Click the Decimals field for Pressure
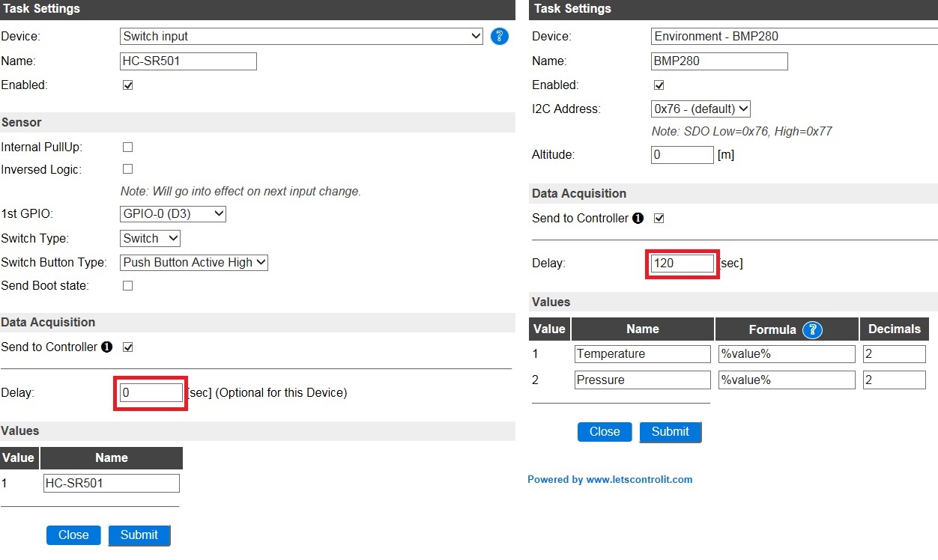 [x=894, y=380]
